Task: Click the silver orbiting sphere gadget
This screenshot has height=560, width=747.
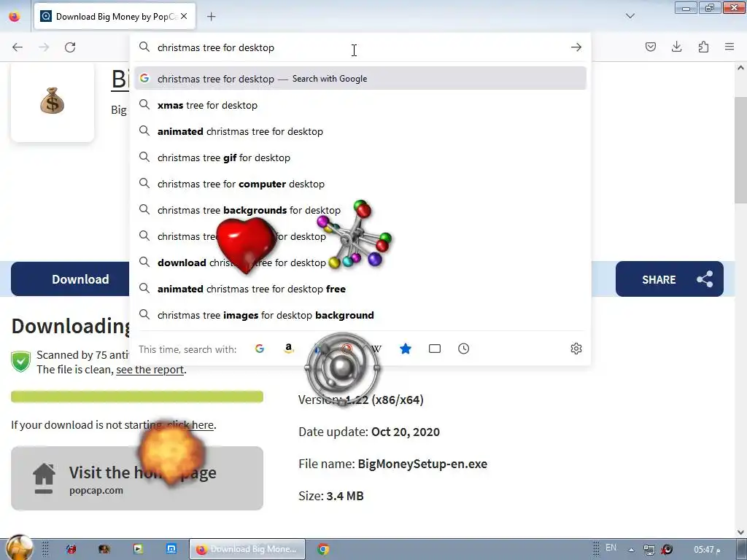Action: pyautogui.click(x=342, y=368)
